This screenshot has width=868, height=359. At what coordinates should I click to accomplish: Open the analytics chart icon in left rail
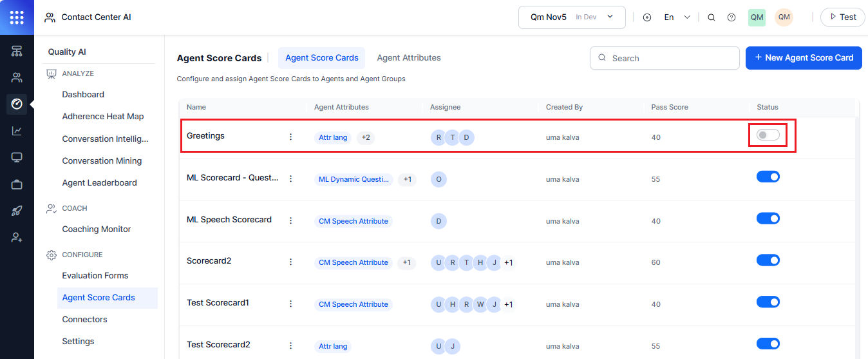pyautogui.click(x=17, y=131)
